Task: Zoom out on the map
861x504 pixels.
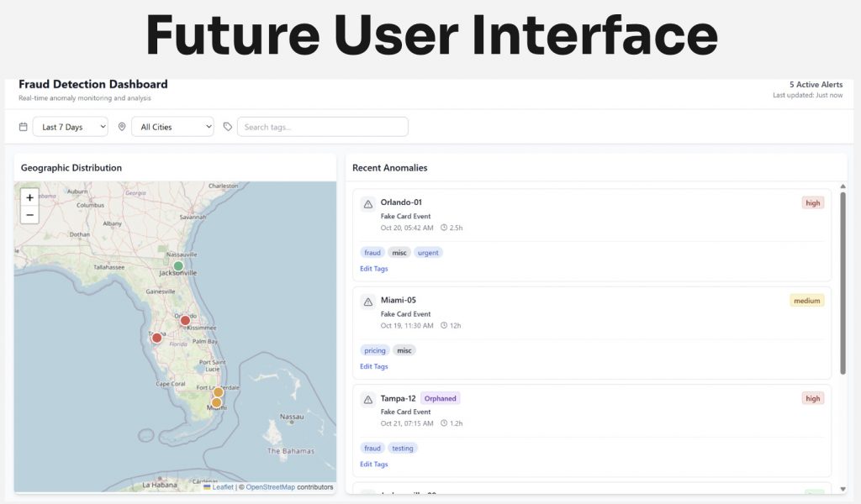Action: 29,215
